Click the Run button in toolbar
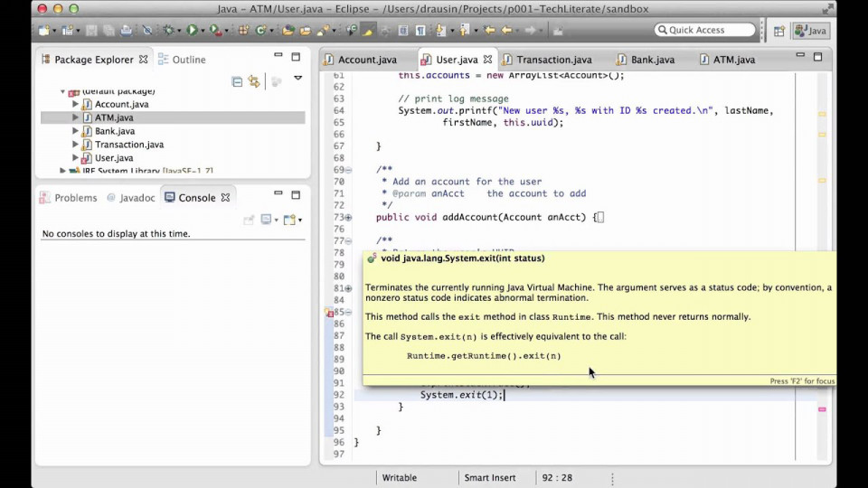The height and width of the screenshot is (488, 868). (192, 30)
